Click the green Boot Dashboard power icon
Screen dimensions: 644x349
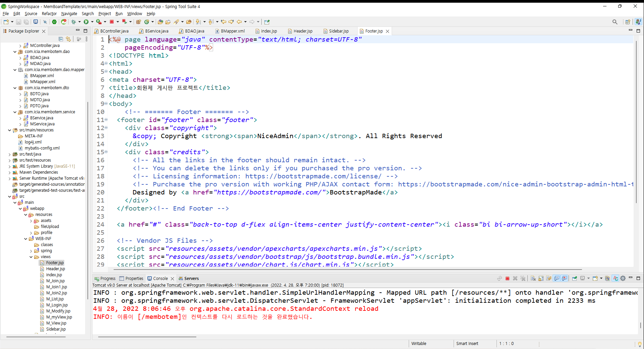pyautogui.click(x=54, y=22)
